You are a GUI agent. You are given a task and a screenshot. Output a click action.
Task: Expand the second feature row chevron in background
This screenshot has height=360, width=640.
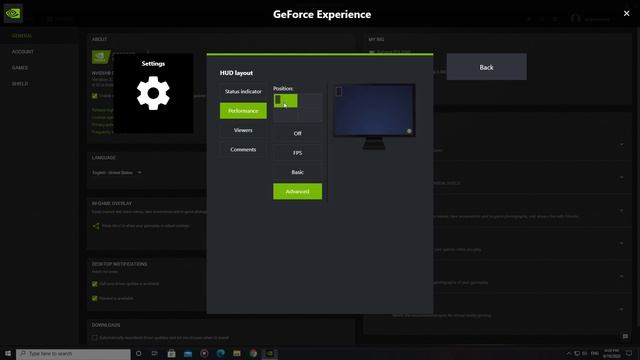[622, 178]
